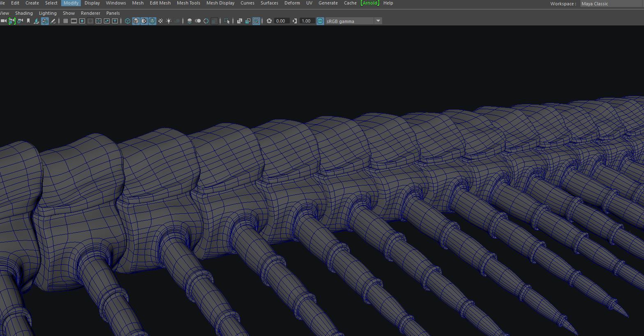Open the Mesh menu
The width and height of the screenshot is (644, 336).
pyautogui.click(x=138, y=3)
